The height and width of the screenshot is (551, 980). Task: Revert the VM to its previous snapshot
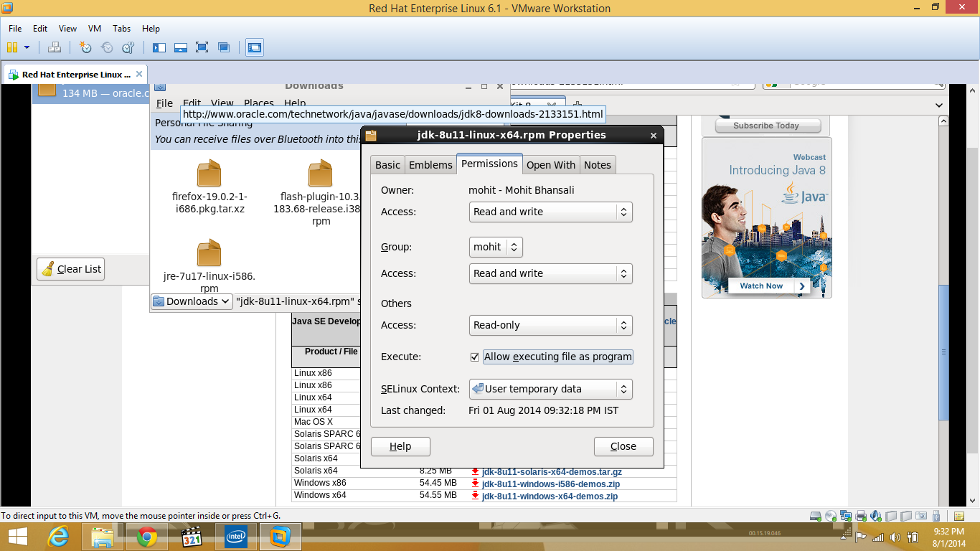(x=107, y=47)
